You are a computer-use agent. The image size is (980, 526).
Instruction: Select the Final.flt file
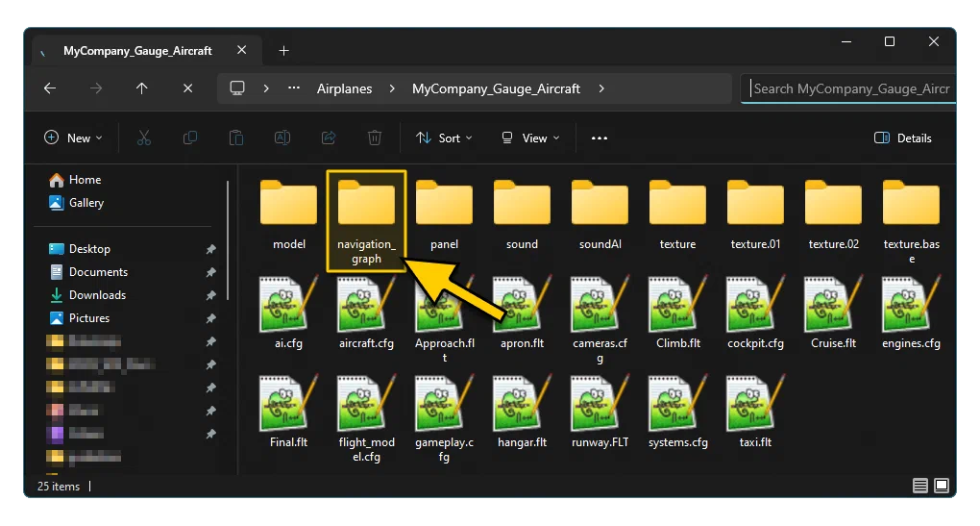click(289, 412)
